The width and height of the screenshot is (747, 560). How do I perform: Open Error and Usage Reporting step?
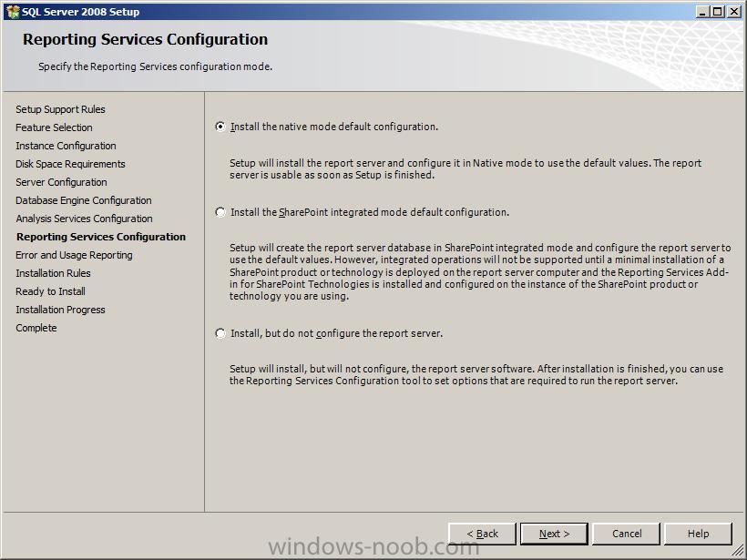(x=74, y=255)
